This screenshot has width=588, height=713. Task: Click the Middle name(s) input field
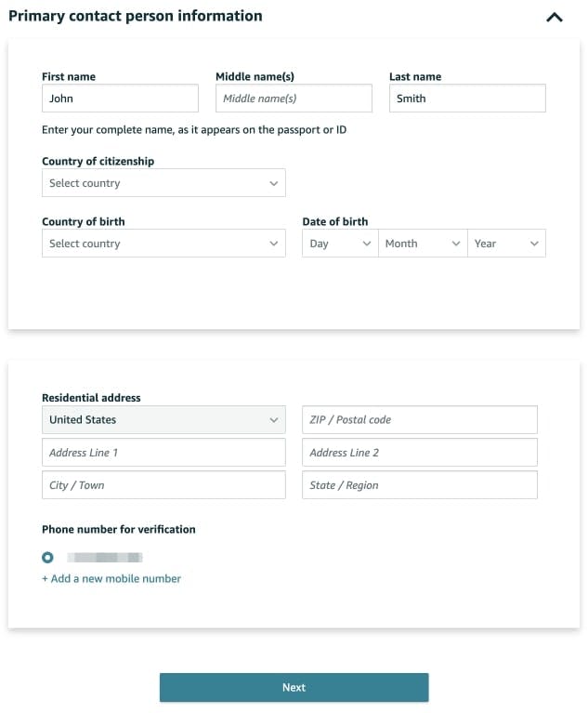294,99
